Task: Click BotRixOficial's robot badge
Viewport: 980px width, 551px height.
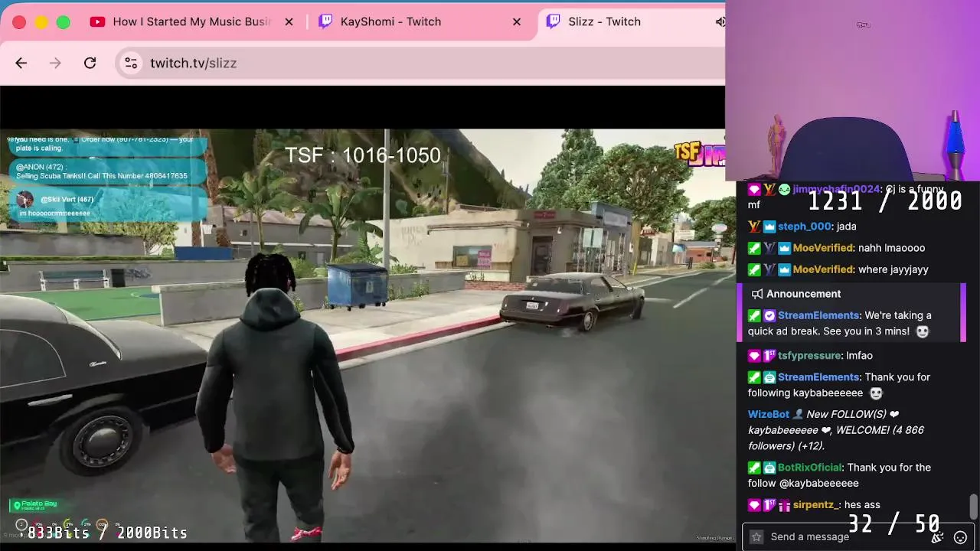Action: point(769,468)
